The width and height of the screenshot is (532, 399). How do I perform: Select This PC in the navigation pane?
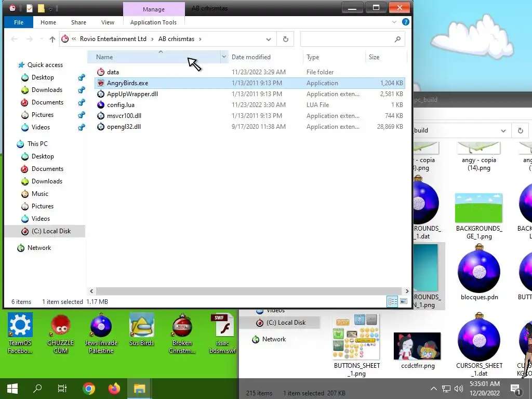tap(37, 144)
